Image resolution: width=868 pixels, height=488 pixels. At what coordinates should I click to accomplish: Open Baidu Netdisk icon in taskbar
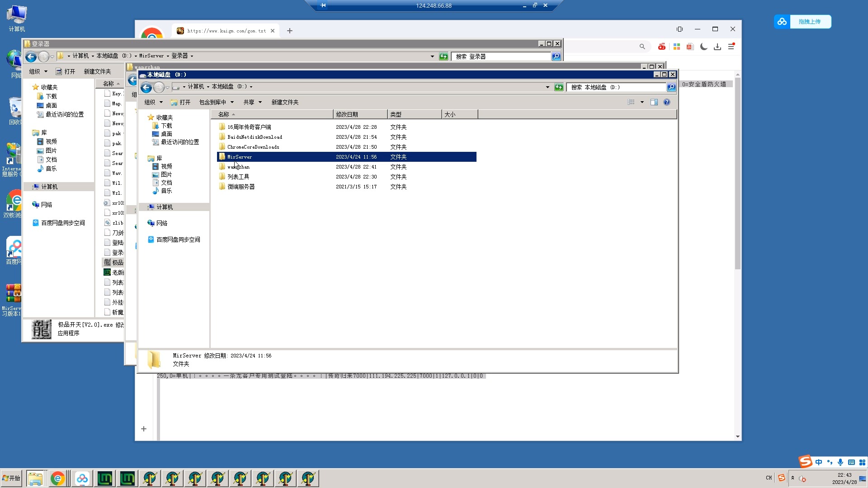click(x=82, y=479)
